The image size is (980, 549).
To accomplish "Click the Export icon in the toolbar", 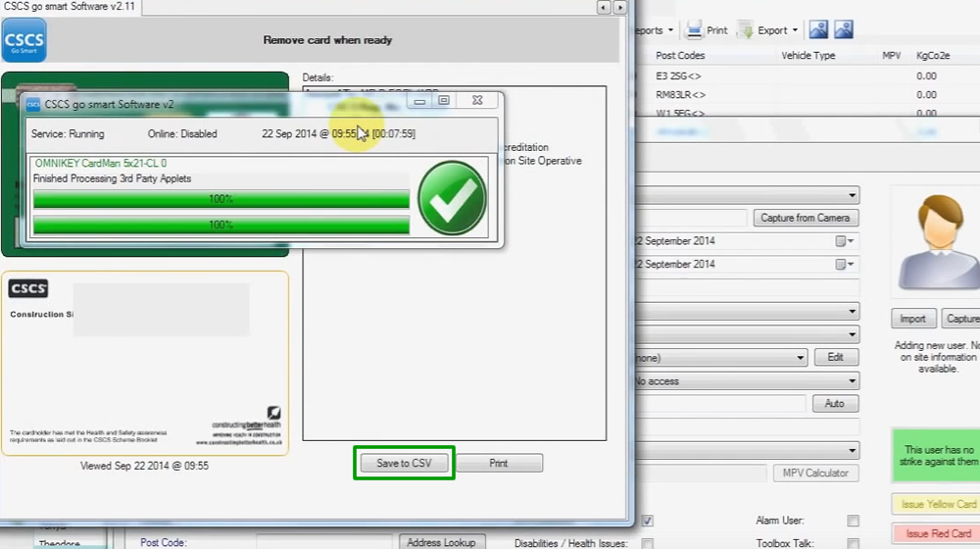I will (746, 30).
